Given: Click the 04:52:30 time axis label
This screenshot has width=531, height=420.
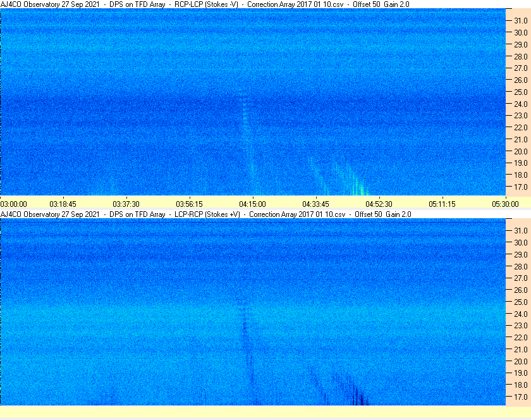Looking at the screenshot, I should pos(379,204).
